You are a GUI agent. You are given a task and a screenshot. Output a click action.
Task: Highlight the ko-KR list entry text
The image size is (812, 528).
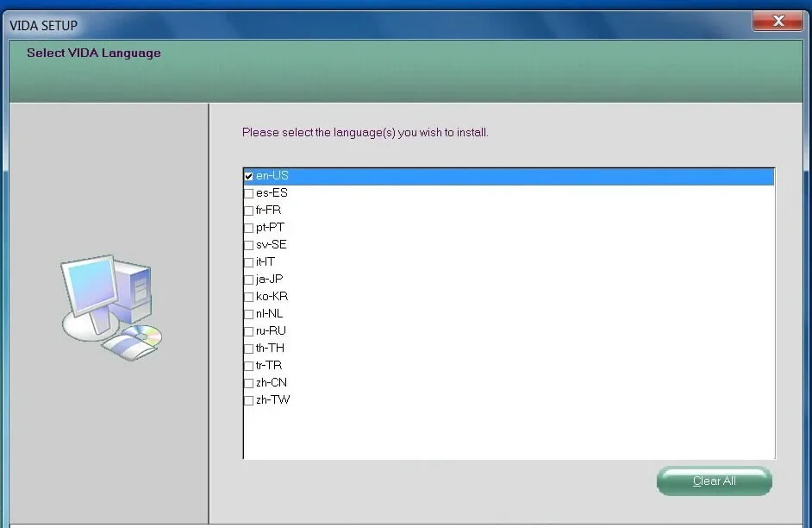point(272,297)
